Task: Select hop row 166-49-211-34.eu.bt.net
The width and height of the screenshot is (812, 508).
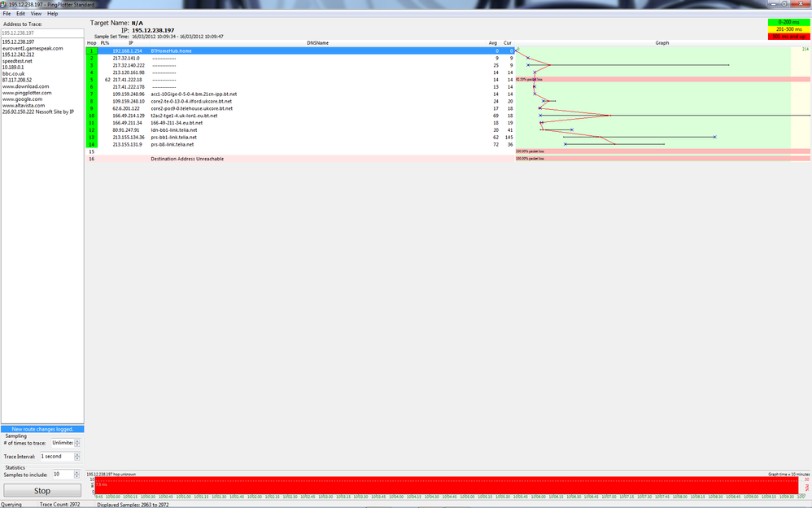Action: (300, 123)
